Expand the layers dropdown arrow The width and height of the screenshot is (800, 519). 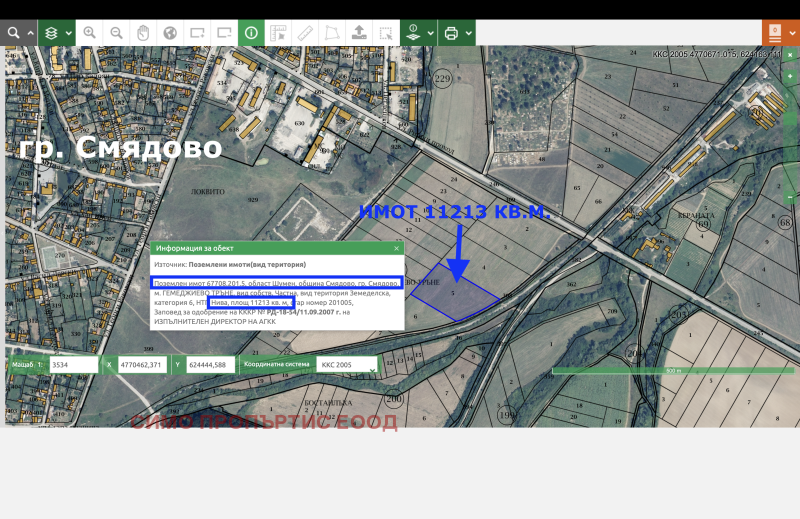pyautogui.click(x=69, y=33)
